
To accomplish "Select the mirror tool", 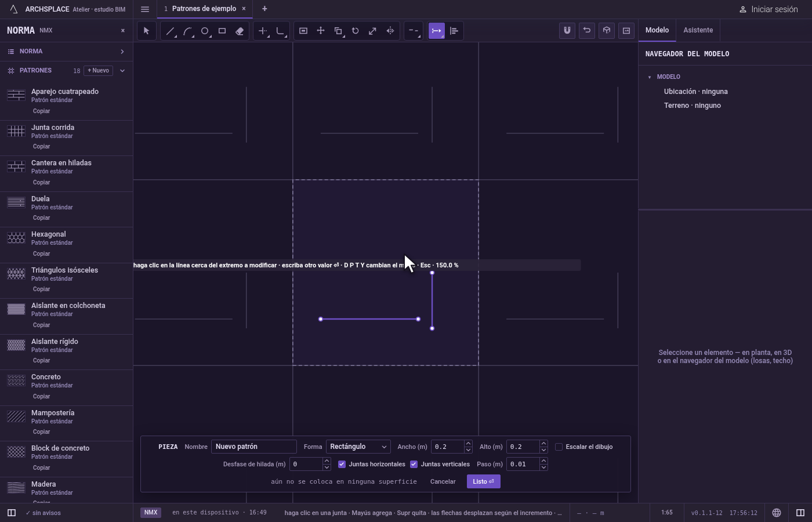I will [x=390, y=31].
